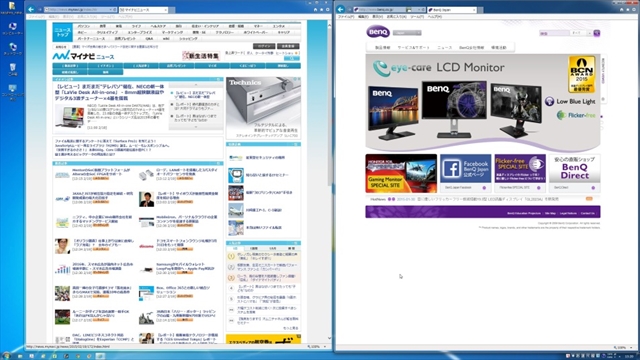Click the BenQ site search input field

pos(554,33)
